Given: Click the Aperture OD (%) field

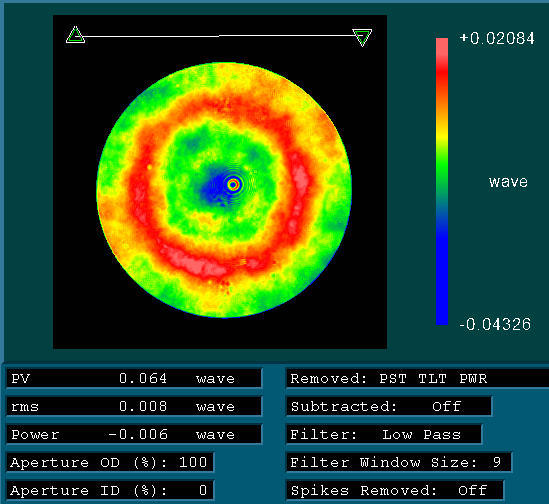Looking at the screenshot, I should point(110,462).
